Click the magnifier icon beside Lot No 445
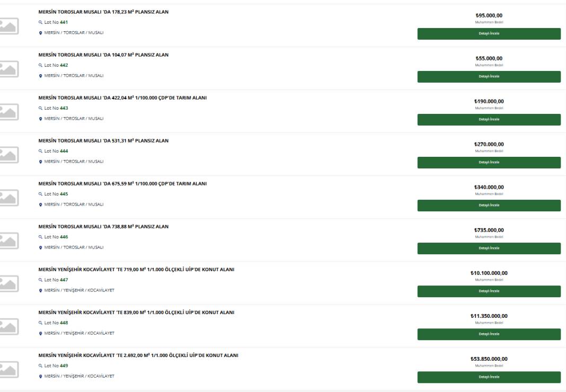The width and height of the screenshot is (566, 392). click(40, 194)
